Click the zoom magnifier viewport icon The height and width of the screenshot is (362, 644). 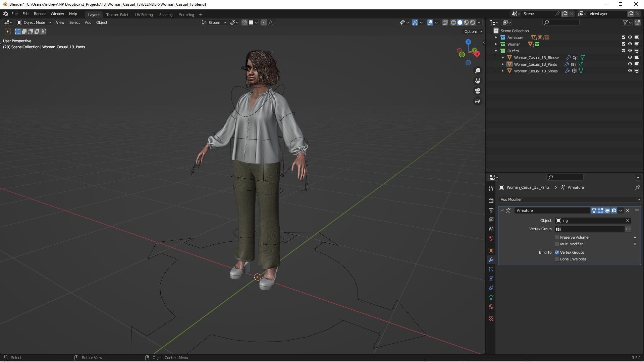(477, 71)
